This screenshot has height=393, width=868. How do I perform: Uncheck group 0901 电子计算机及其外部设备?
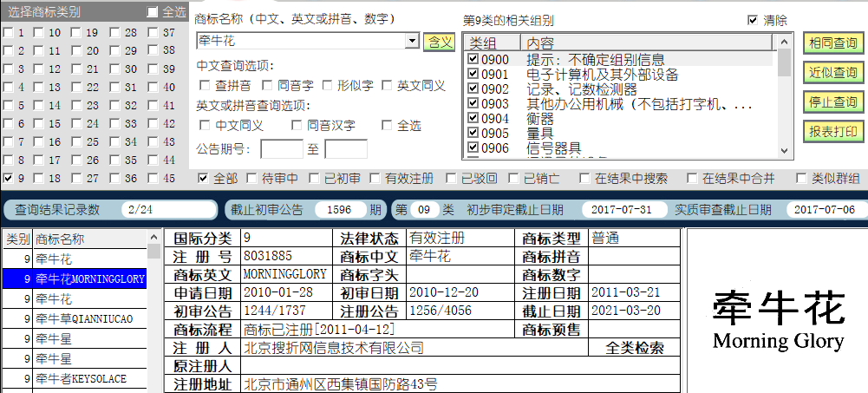point(473,74)
